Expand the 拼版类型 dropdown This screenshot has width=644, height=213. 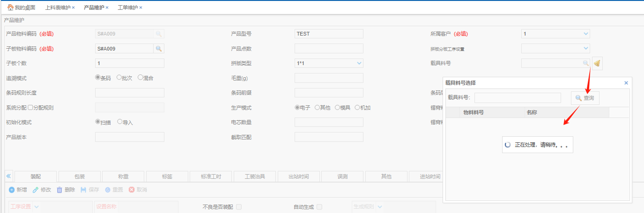coord(359,63)
